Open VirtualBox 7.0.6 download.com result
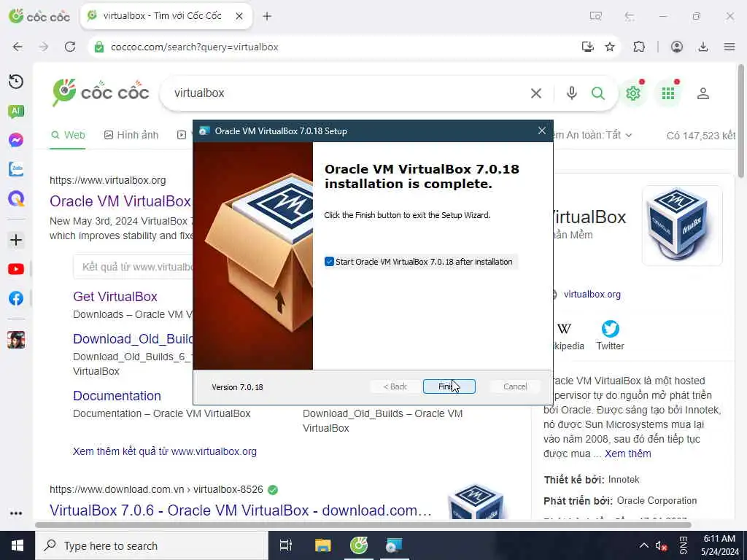Image resolution: width=747 pixels, height=560 pixels. [241, 510]
